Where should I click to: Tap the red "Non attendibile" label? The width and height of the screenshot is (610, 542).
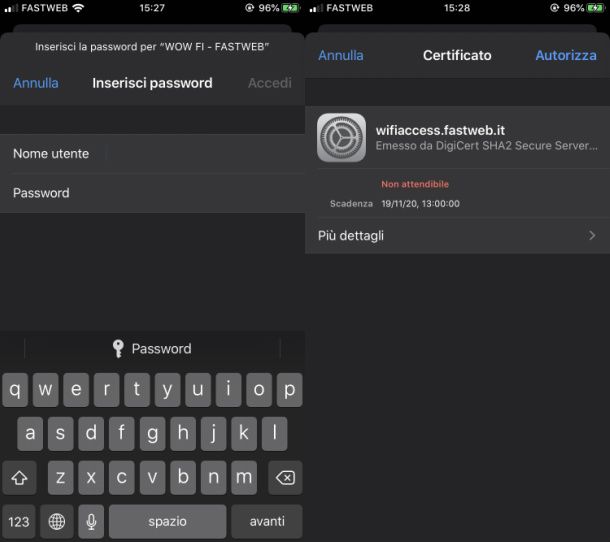point(415,184)
